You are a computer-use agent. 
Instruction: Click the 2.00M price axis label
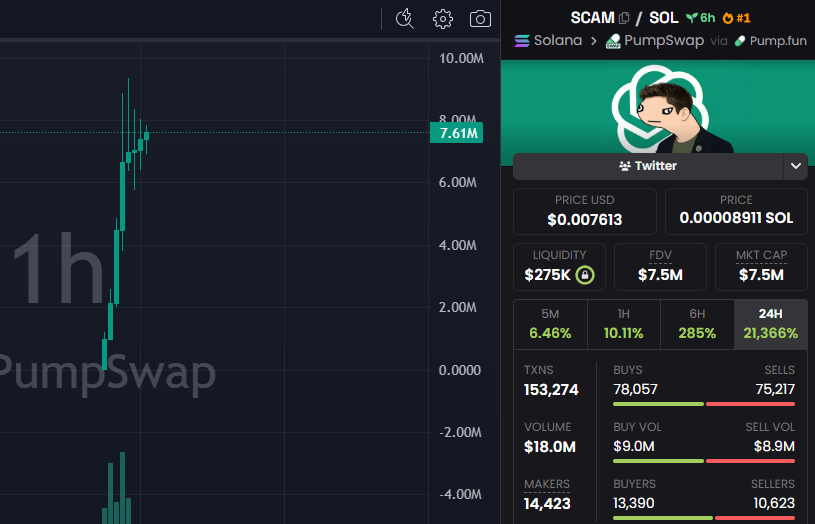pyautogui.click(x=457, y=307)
